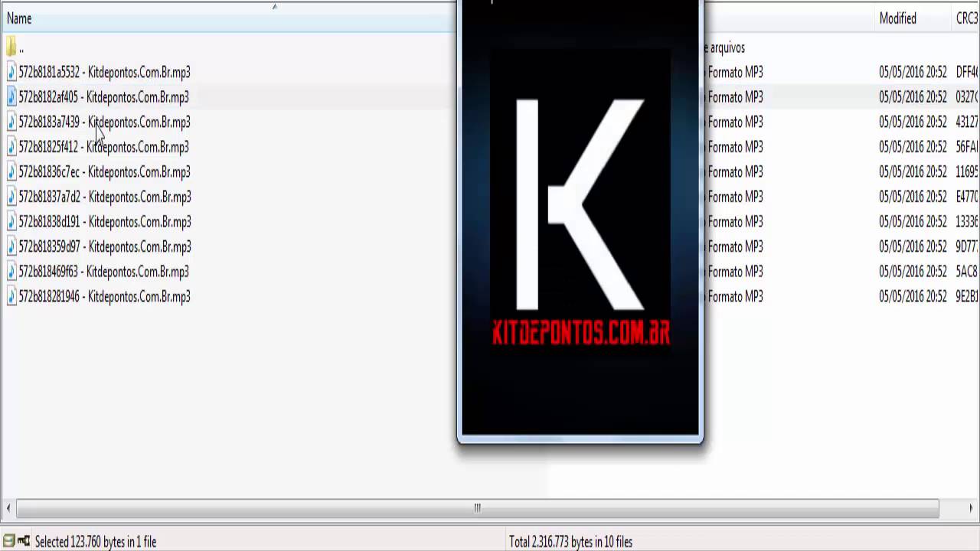Click the key icon in status bar
Viewport: 980px width, 551px height.
pos(24,541)
